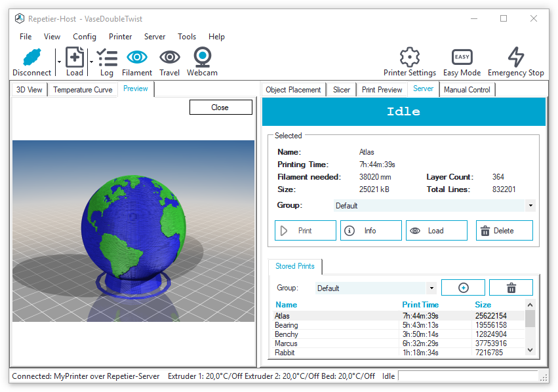The height and width of the screenshot is (392, 558).
Task: Expand Stored Prints Group dropdown
Action: [431, 288]
